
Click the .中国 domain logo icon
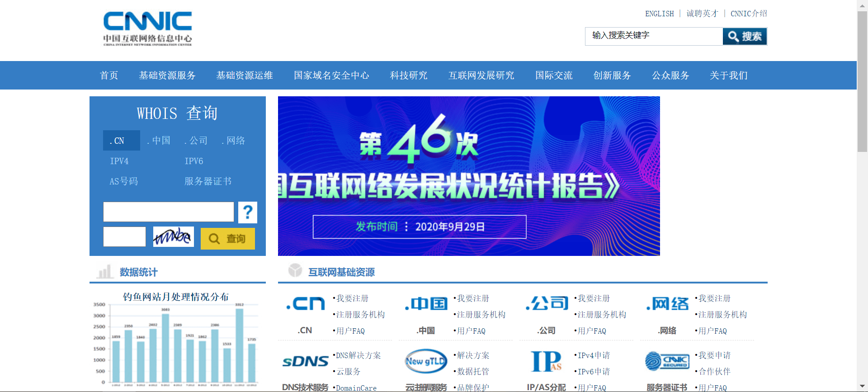tap(426, 303)
